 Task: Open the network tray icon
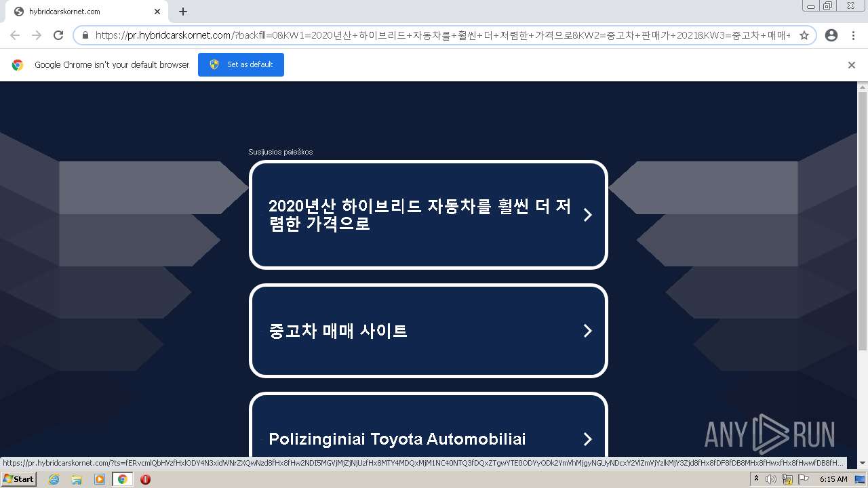click(x=787, y=479)
